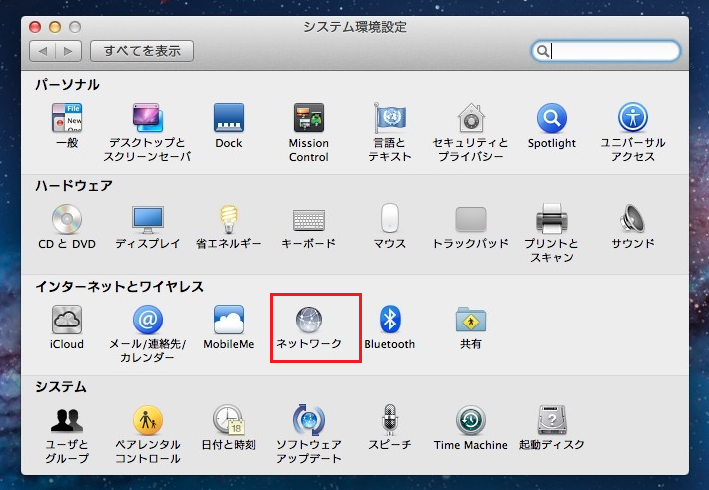Click the back navigation arrow button

43,50
